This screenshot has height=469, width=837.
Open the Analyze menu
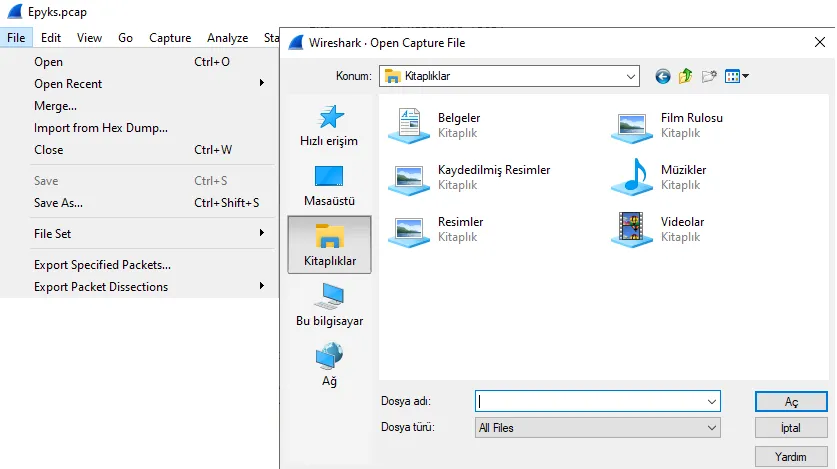coord(227,38)
